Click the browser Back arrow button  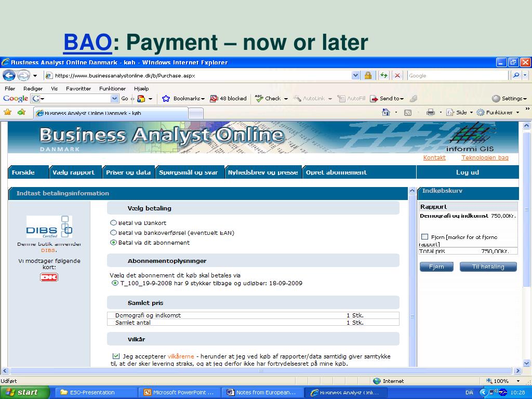pos(9,75)
